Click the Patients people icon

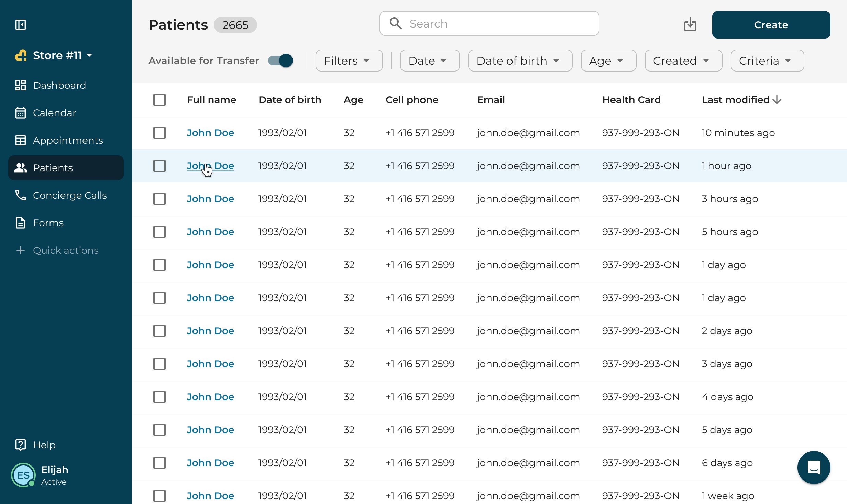click(21, 168)
